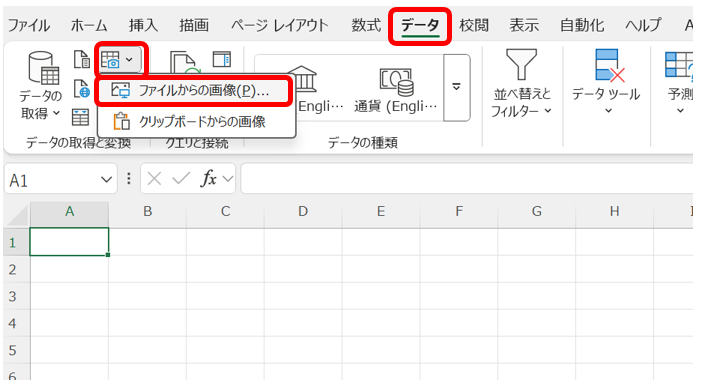The width and height of the screenshot is (701, 384).
Task: Click the From Table/Range icon
Action: coord(80,117)
